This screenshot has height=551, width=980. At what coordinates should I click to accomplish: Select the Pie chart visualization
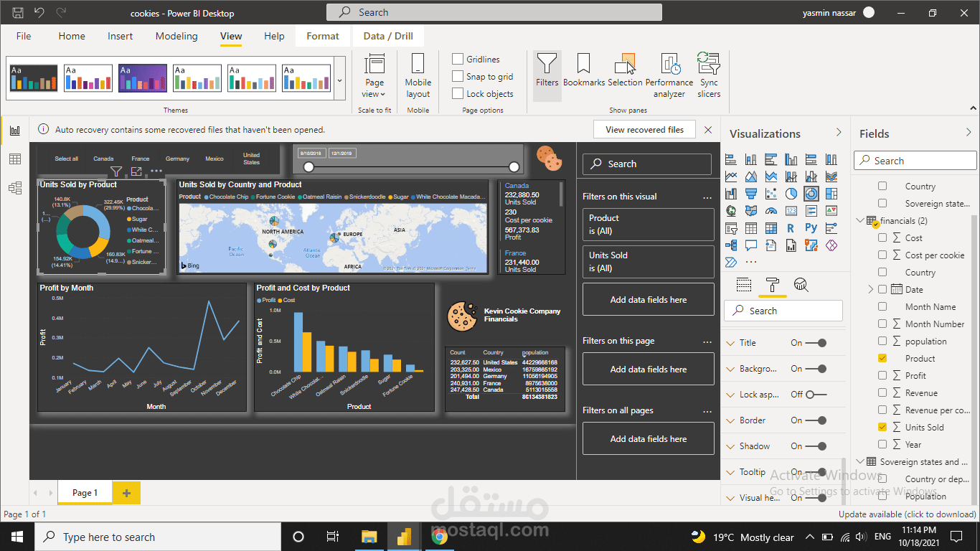click(791, 194)
